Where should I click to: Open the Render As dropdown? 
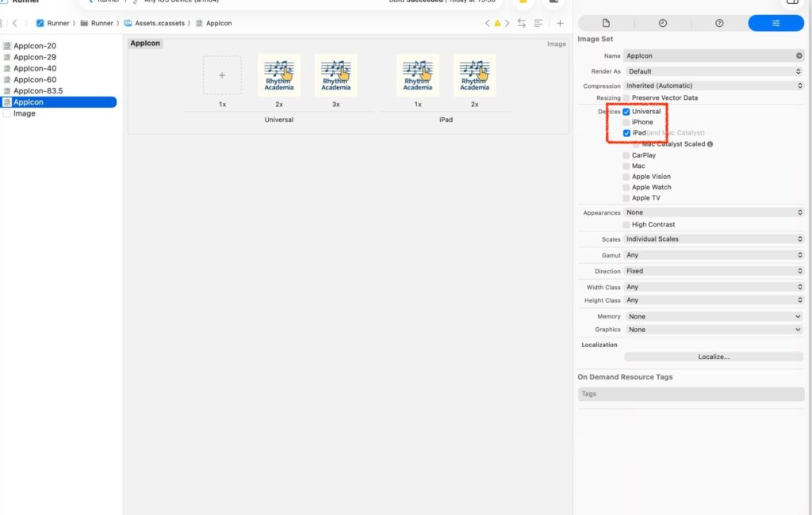(714, 71)
